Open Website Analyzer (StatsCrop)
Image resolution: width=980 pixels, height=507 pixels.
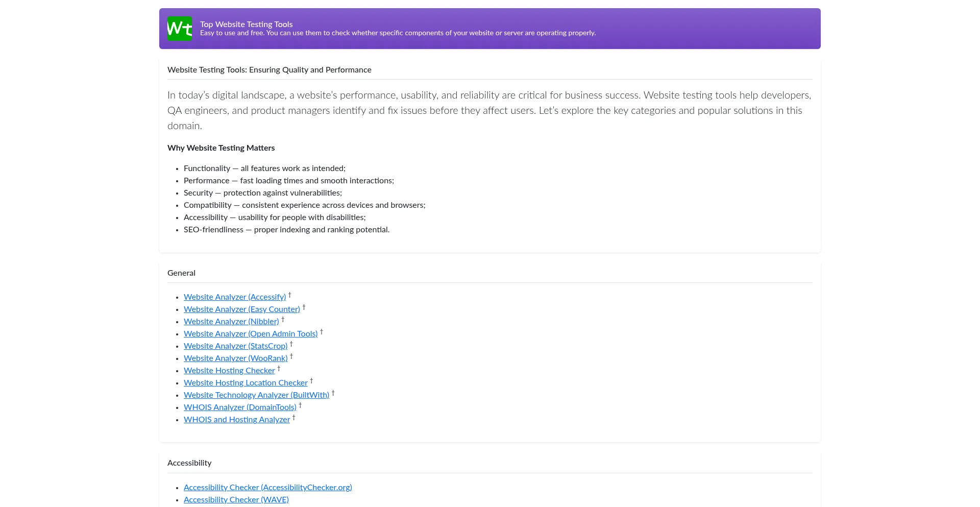coord(235,346)
